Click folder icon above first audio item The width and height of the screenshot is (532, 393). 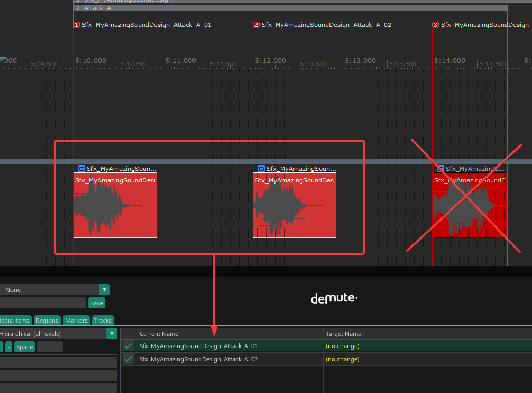(x=81, y=169)
